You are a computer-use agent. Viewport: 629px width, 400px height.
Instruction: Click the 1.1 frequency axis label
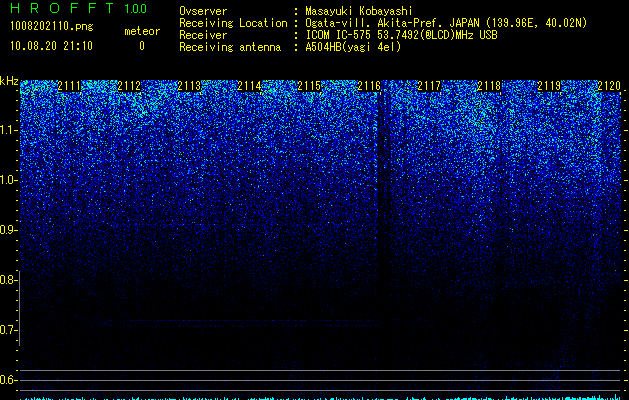point(8,130)
